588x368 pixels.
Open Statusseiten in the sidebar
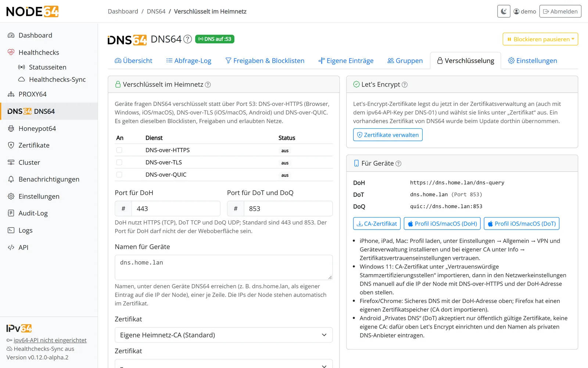(x=48, y=67)
